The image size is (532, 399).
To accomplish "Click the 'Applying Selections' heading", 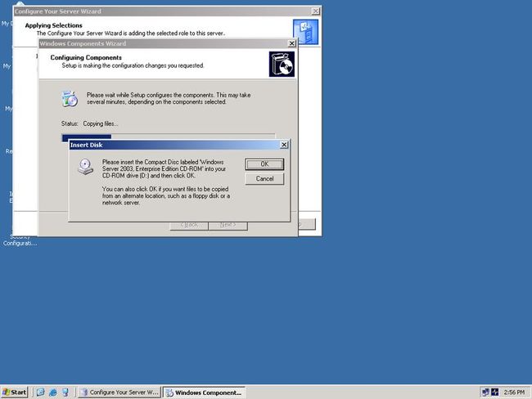I will click(53, 25).
